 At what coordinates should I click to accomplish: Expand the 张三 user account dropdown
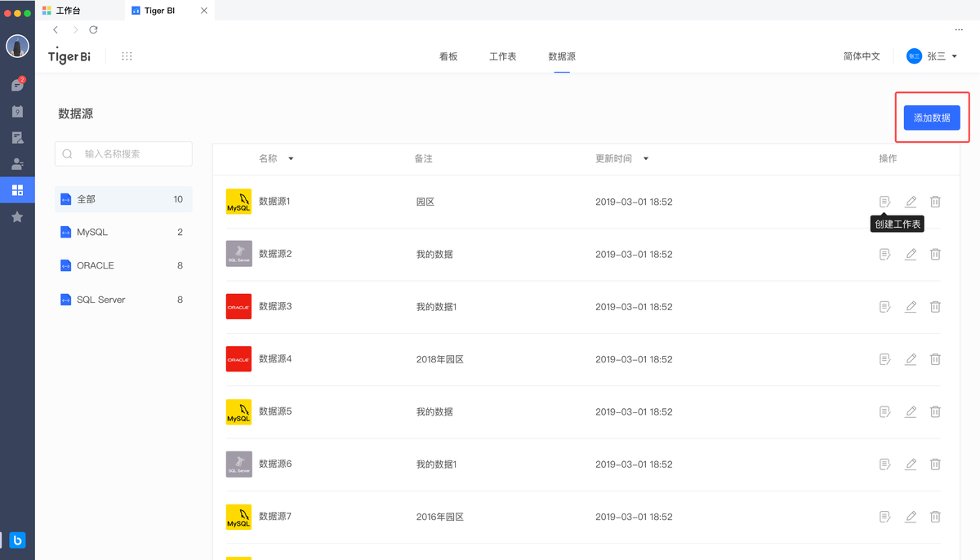tap(954, 57)
